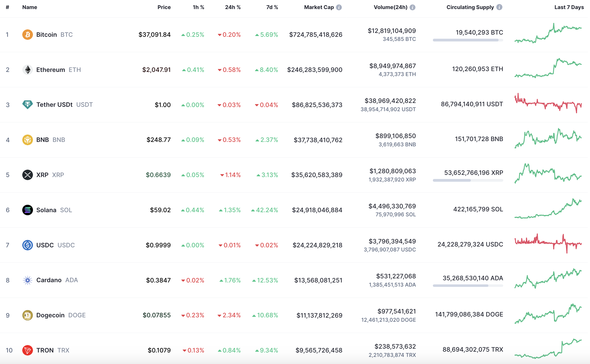Click the Solana logo icon
The image size is (590, 364).
point(27,210)
